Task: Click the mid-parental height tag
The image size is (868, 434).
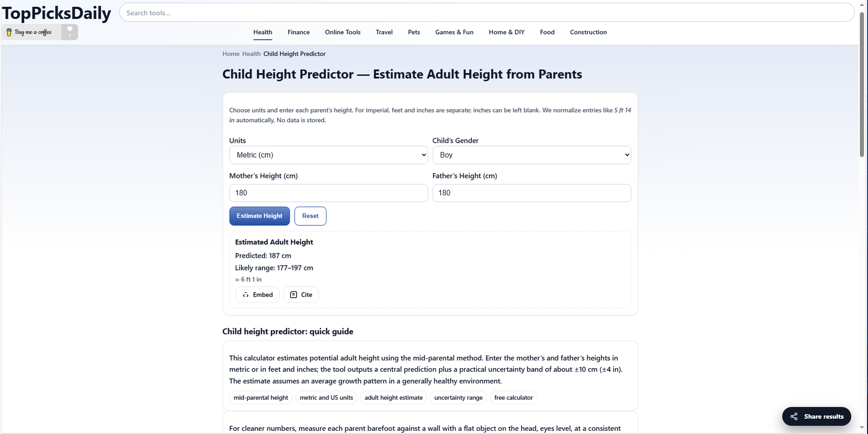Action: point(261,397)
